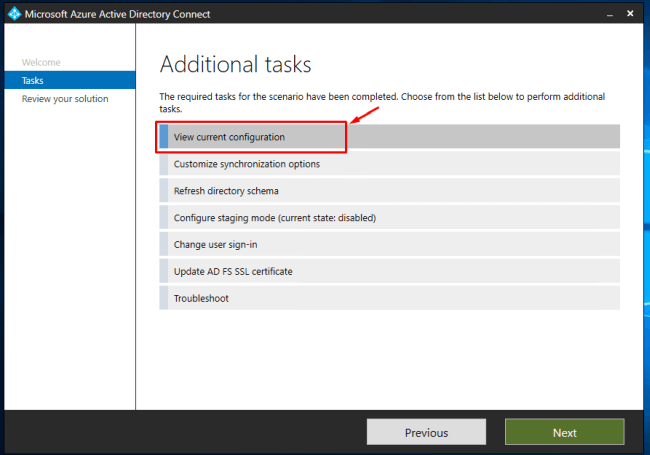Click the green Next button

pyautogui.click(x=565, y=432)
